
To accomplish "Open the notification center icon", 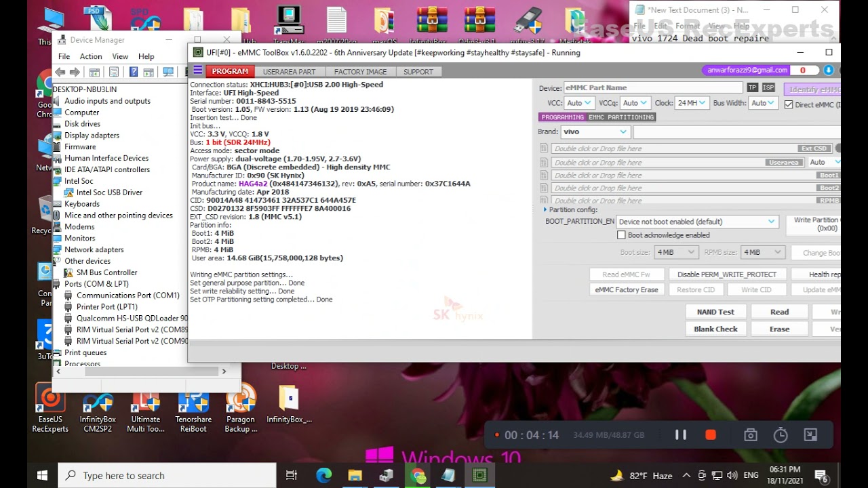I will tap(821, 475).
